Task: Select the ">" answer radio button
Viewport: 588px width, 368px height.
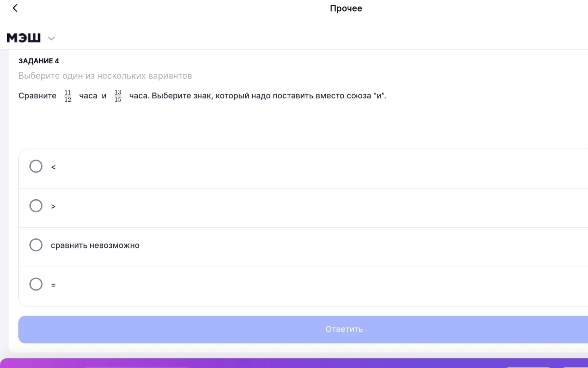Action: coord(36,206)
